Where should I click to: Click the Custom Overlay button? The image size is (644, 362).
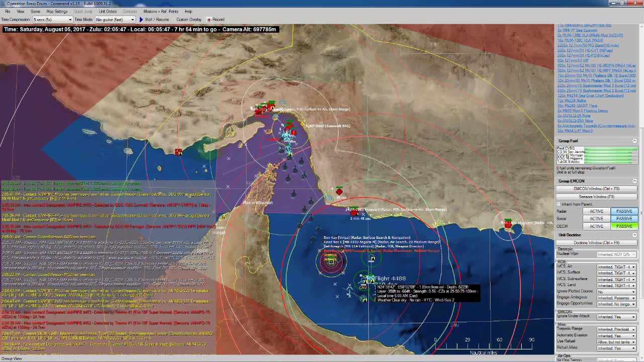click(x=189, y=20)
